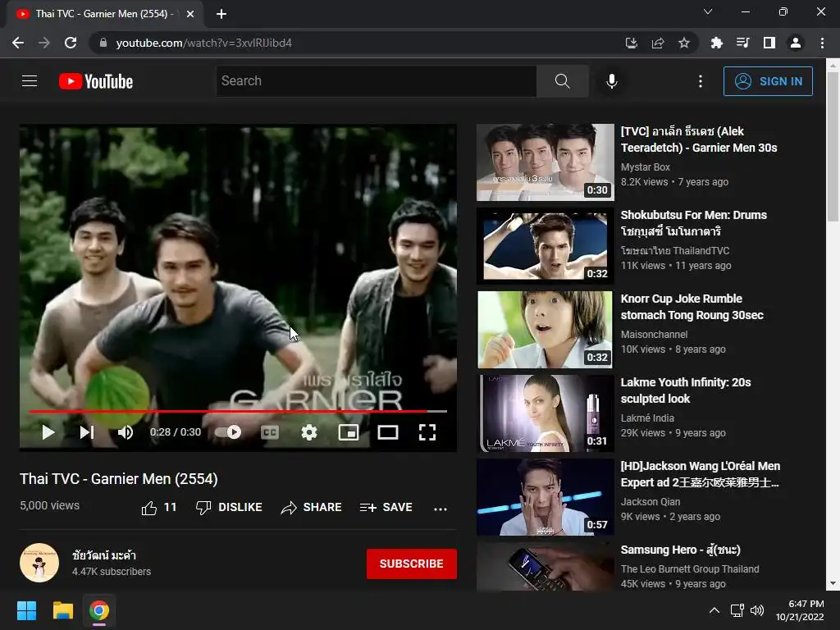Like the video with thumbs up
This screenshot has height=630, width=840.
tap(158, 507)
